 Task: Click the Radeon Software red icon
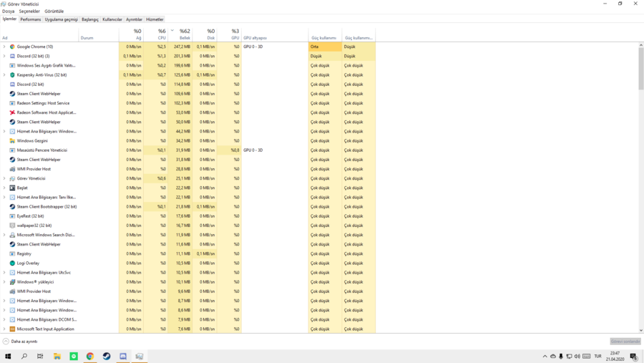tap(12, 112)
